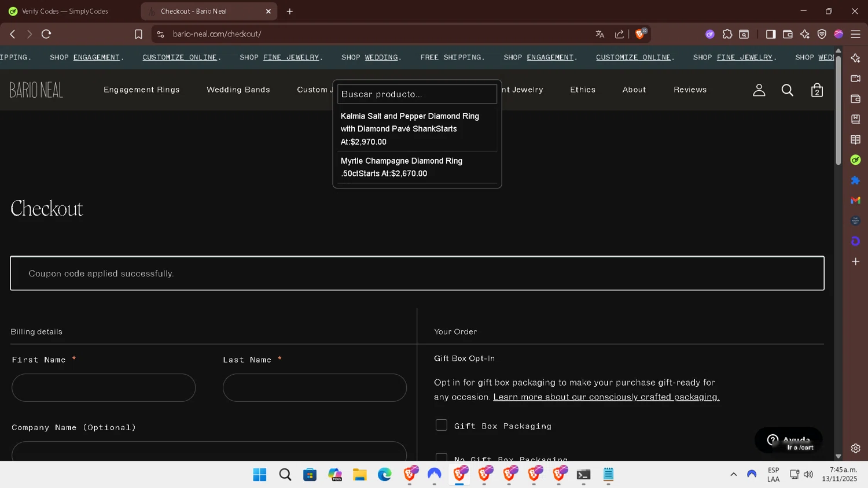
Task: Open the browser extensions puzzle icon
Action: tap(727, 34)
